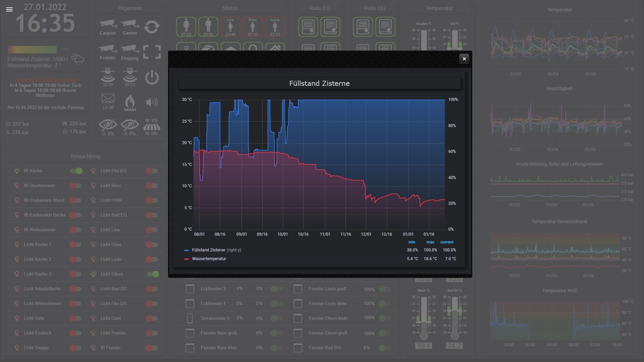Click first Rollo EG auto-down shutter icon

308,27
